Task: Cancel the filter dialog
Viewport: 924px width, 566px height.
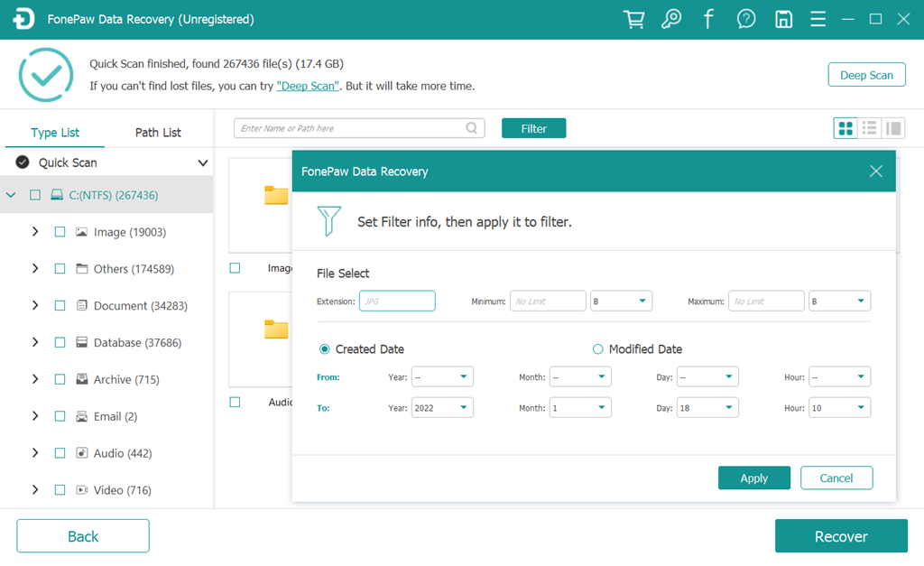Action: (836, 478)
